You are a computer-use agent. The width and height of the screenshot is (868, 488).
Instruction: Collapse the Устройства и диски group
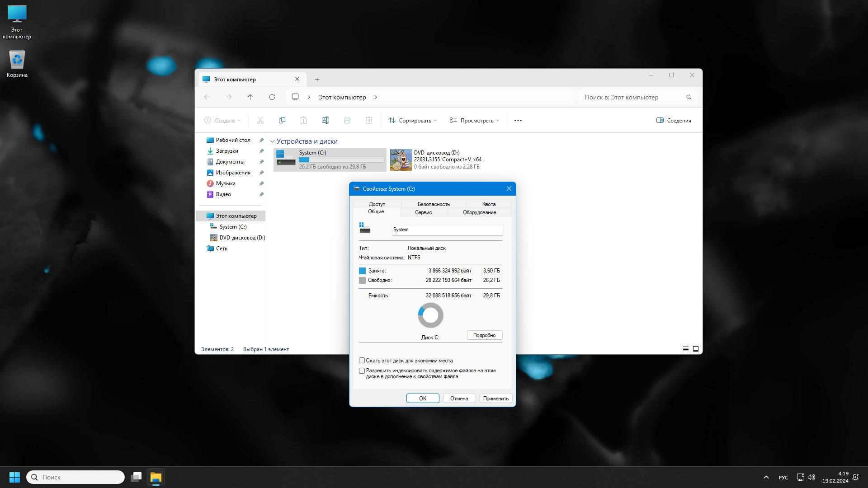tap(272, 141)
